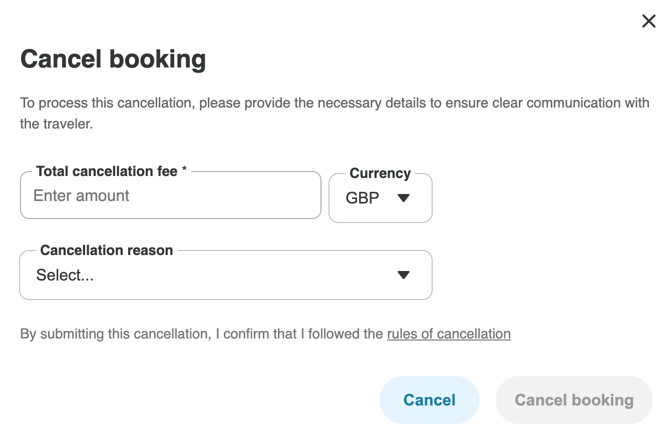Click the "Total cancellation fee" field label
670x441 pixels.
pyautogui.click(x=107, y=172)
